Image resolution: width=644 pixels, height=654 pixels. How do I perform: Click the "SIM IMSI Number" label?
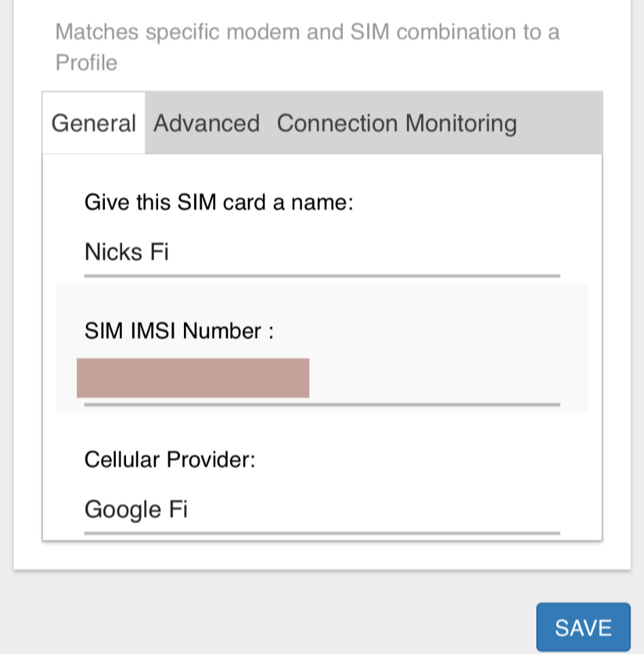(179, 331)
